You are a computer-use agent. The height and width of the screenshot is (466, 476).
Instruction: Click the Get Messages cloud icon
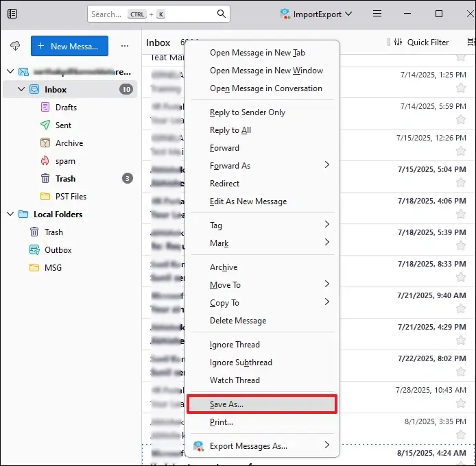[15, 46]
